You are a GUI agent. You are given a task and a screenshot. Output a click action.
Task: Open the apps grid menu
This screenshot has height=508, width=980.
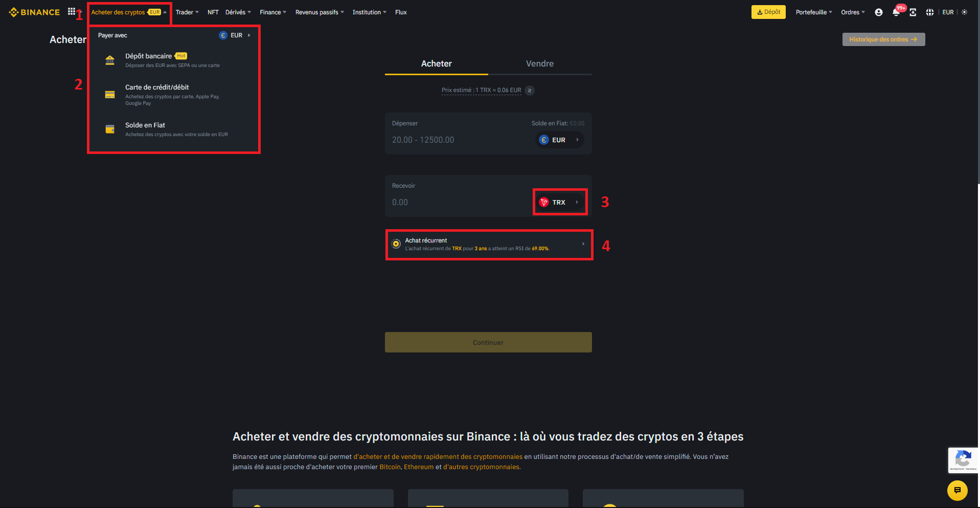(72, 12)
